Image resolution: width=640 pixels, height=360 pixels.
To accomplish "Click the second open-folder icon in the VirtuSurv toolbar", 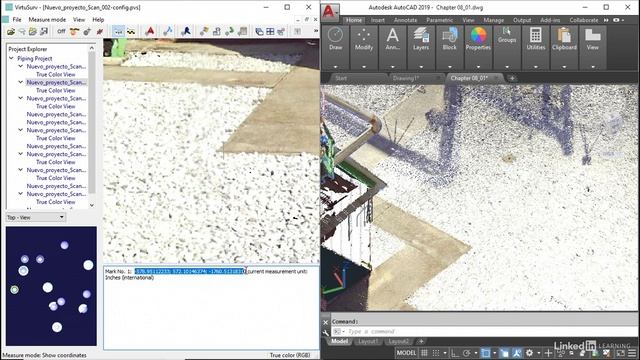I will 33,31.
